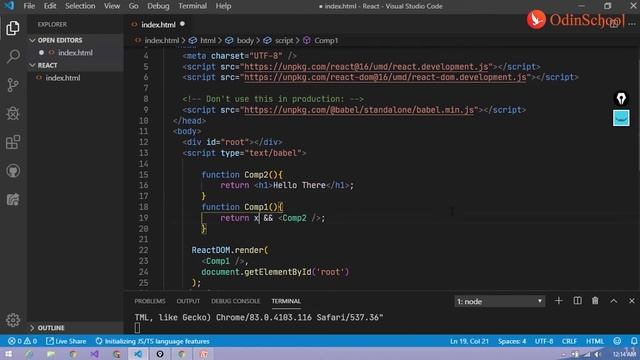Open the Live Share view icon

(13, 199)
